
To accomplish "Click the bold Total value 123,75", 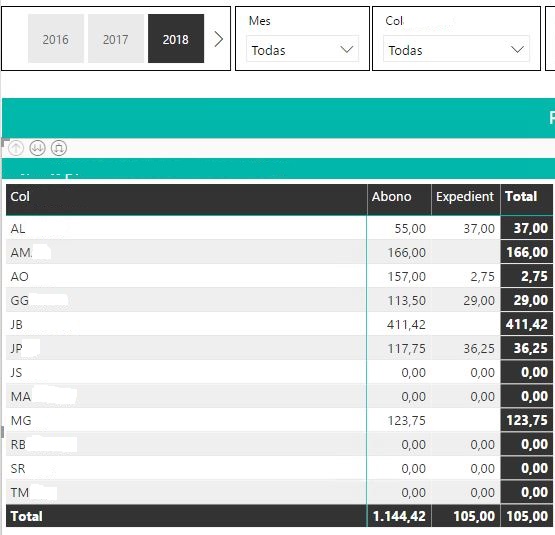I will (527, 420).
